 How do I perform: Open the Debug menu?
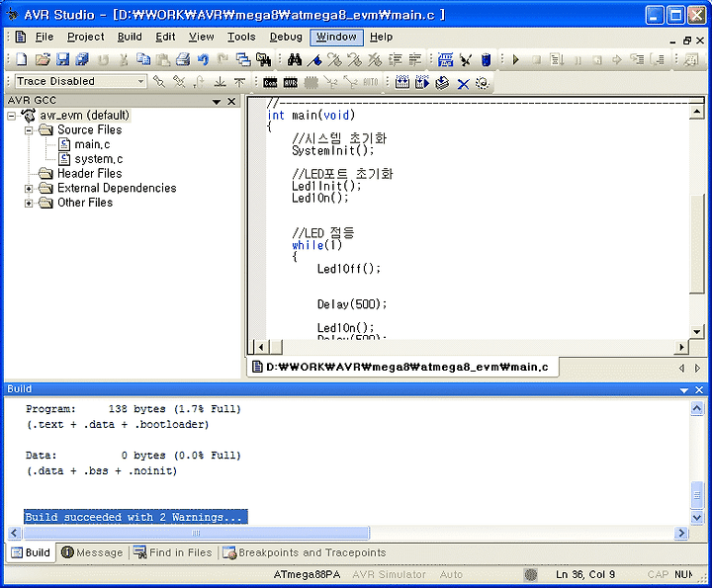tap(286, 37)
